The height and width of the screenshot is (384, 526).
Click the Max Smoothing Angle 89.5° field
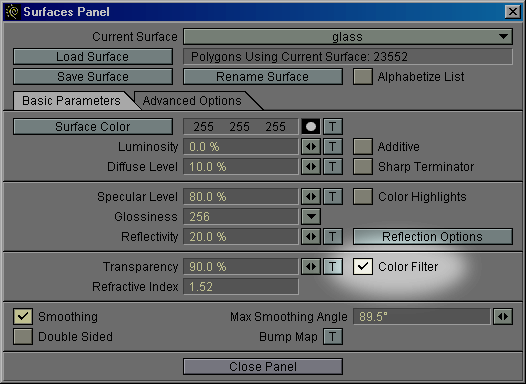(x=422, y=317)
